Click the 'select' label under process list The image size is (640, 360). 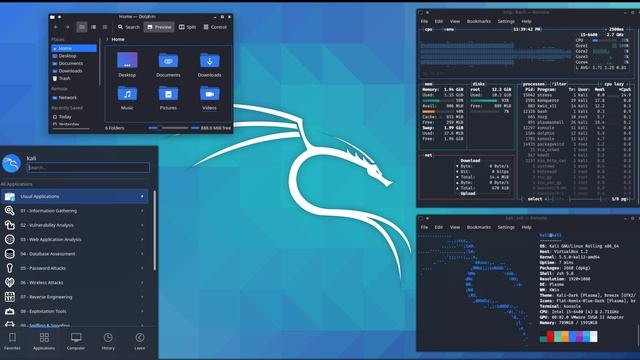pyautogui.click(x=535, y=199)
